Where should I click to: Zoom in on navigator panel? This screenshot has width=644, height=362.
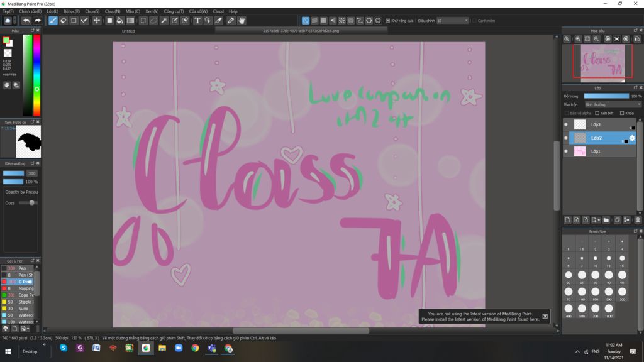pos(578,39)
